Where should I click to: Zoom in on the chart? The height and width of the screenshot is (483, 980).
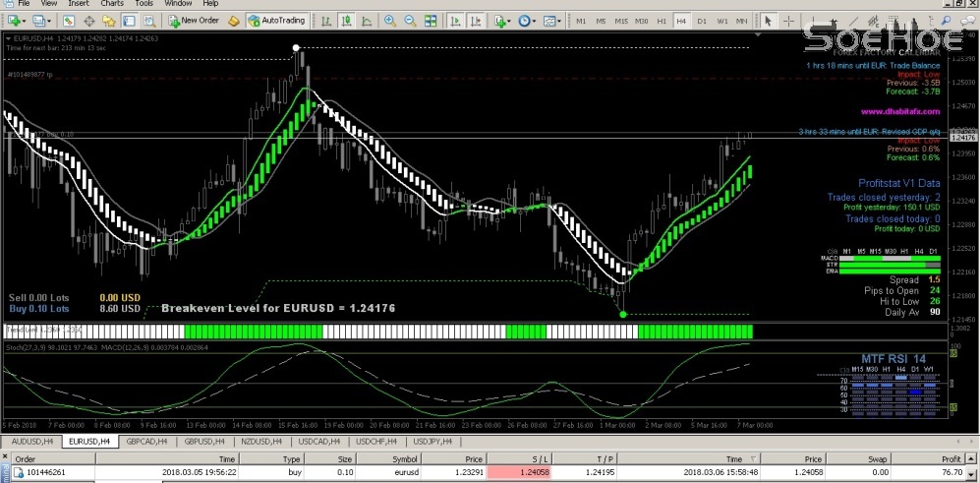[390, 20]
